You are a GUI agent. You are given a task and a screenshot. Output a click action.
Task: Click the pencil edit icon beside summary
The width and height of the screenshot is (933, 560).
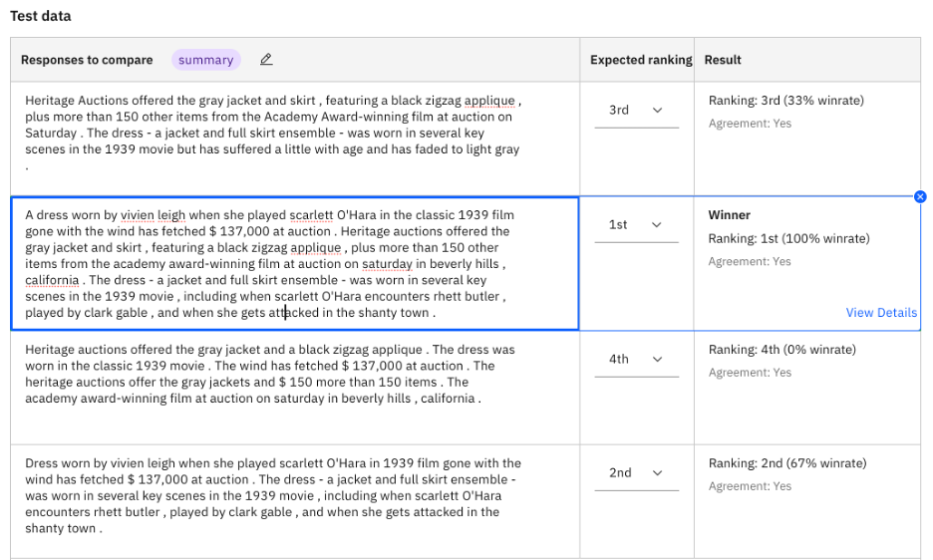coord(265,60)
